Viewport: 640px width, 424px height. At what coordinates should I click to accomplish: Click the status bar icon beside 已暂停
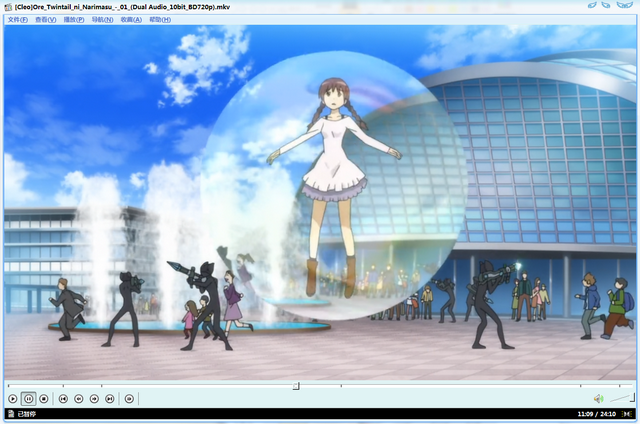11,414
